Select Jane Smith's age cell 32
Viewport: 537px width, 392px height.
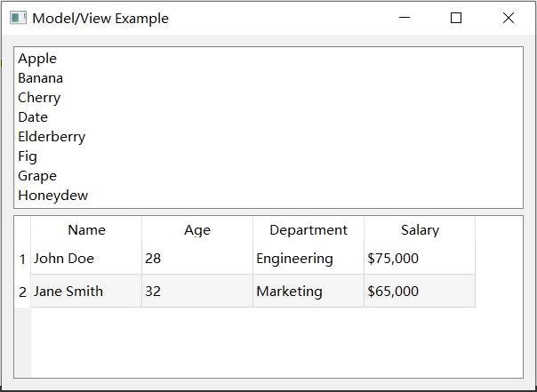153,292
